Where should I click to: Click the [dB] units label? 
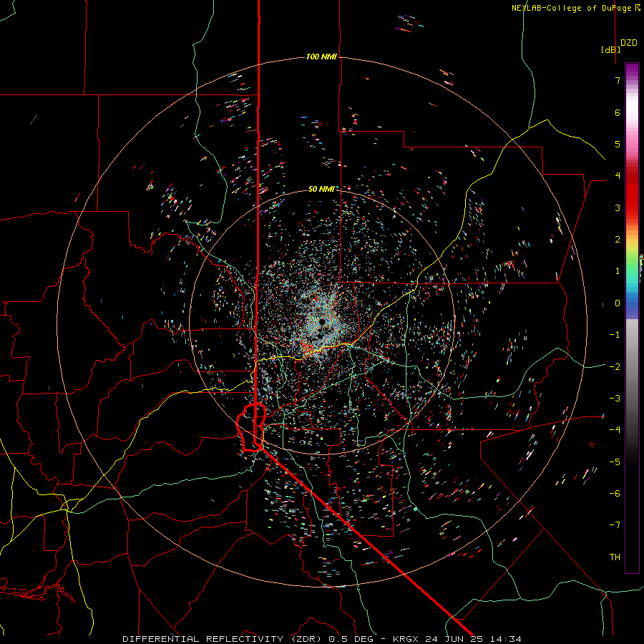(610, 50)
